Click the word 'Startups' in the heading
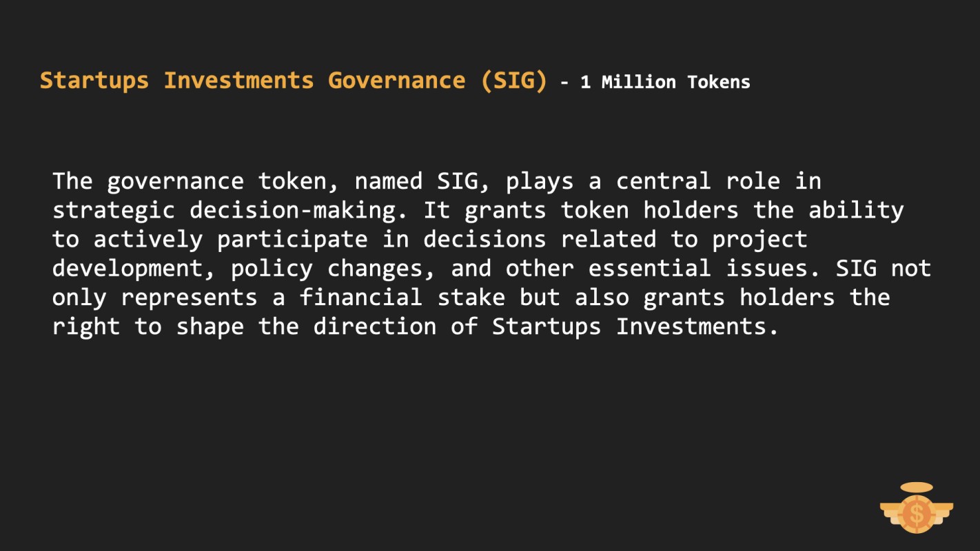Viewport: 980px width, 551px height. (x=94, y=81)
